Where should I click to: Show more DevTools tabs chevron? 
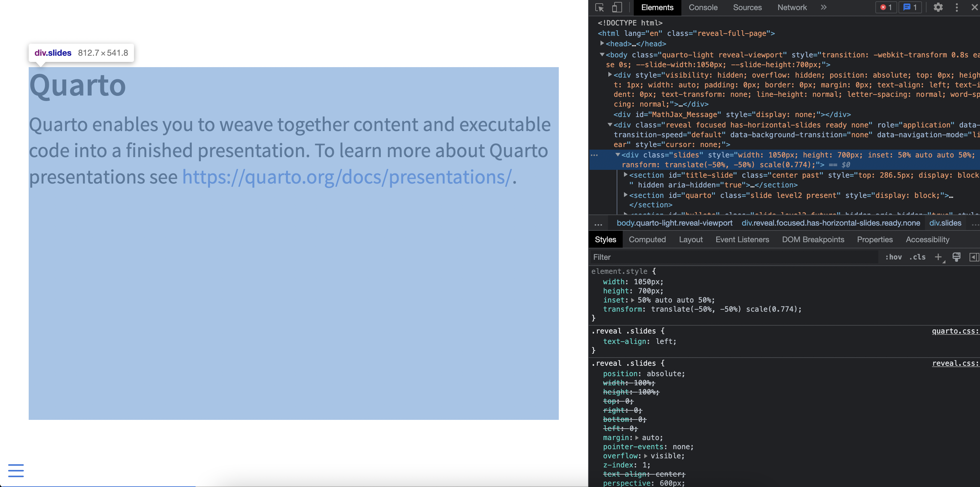tap(823, 7)
